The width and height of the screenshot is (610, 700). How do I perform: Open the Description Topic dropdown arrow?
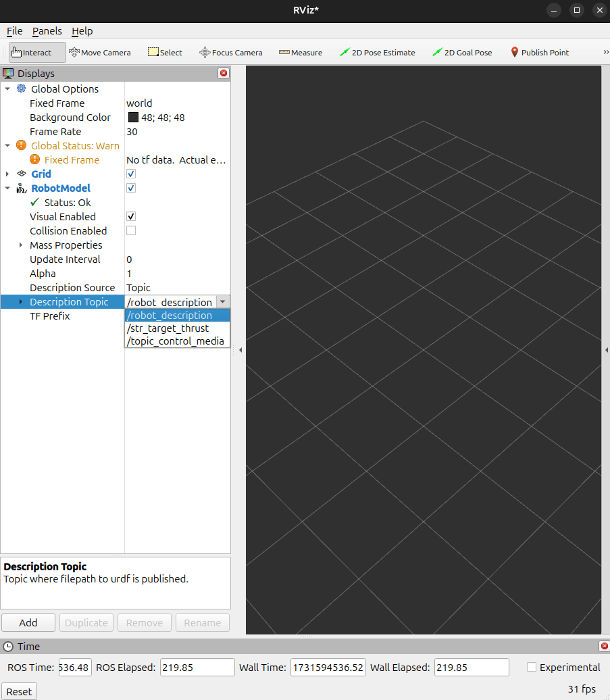pos(223,302)
